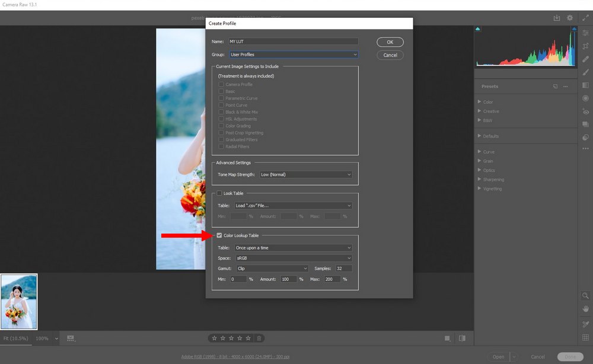Select the Spot Removal bandage tool

pyautogui.click(x=585, y=59)
